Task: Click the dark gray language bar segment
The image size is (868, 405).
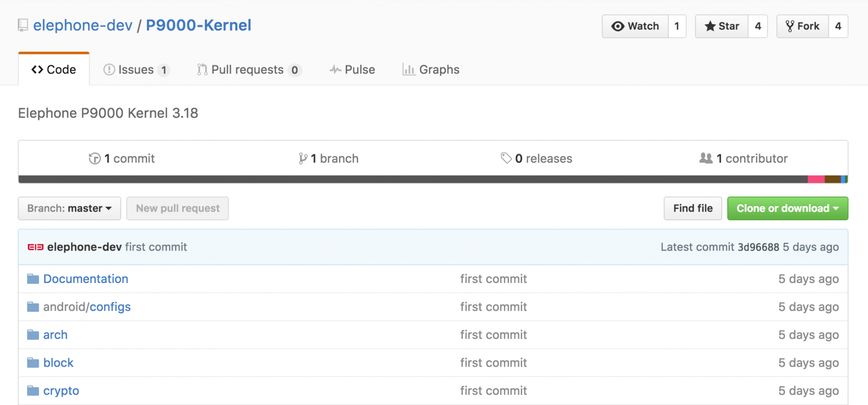Action: pos(413,179)
